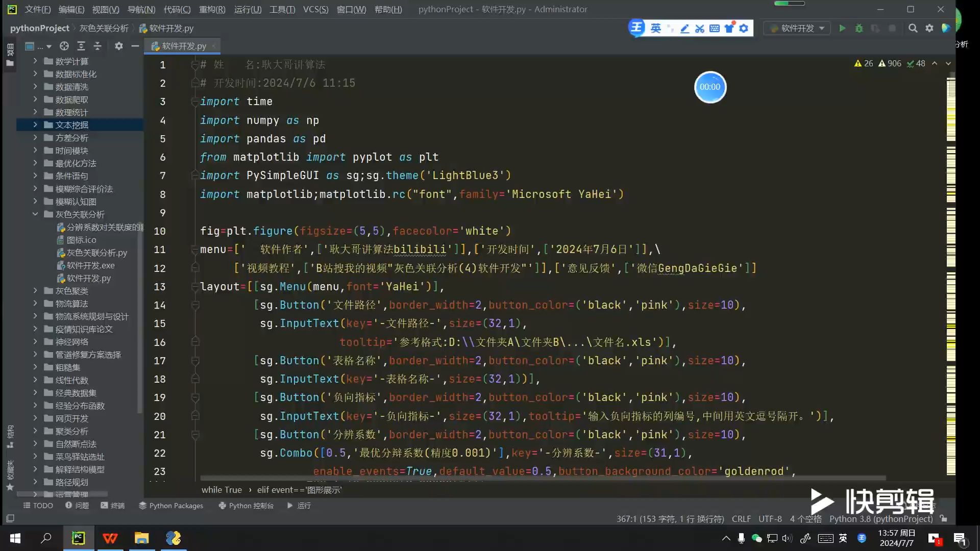Image resolution: width=980 pixels, height=551 pixels.
Task: Collapse all project tree nodes icon
Action: 97,46
